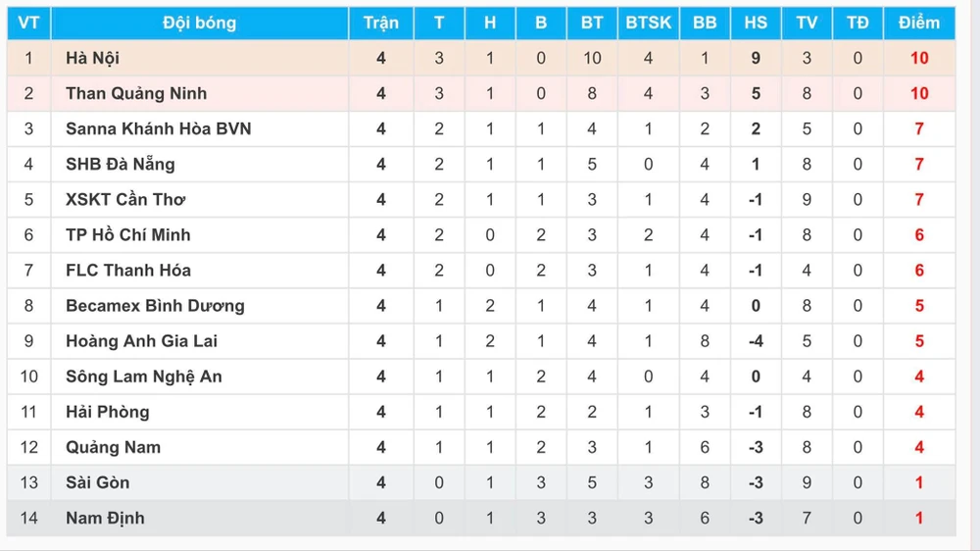Image resolution: width=980 pixels, height=551 pixels.
Task: Click XSKT Cần Thơ team name
Action: (x=125, y=199)
